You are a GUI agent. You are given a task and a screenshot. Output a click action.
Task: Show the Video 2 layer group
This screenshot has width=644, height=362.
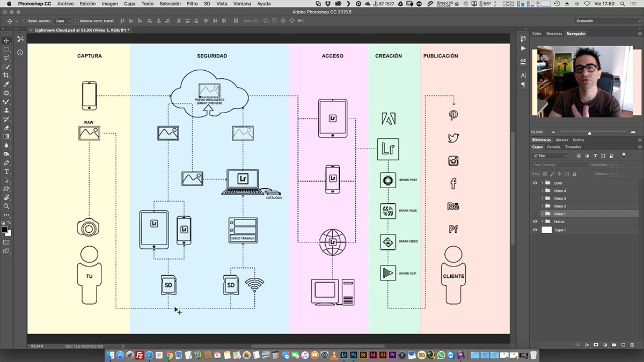tap(535, 206)
